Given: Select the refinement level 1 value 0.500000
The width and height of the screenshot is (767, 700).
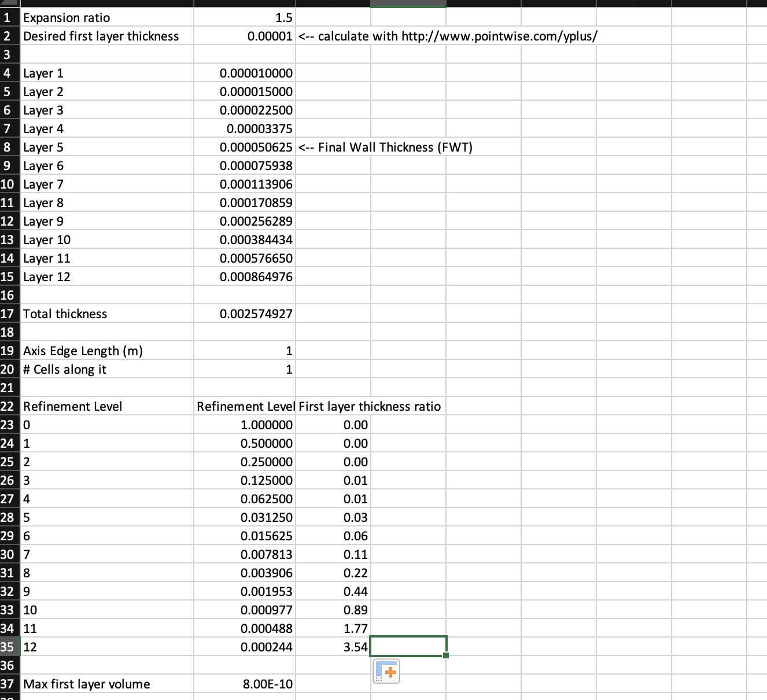Looking at the screenshot, I should 245,444.
